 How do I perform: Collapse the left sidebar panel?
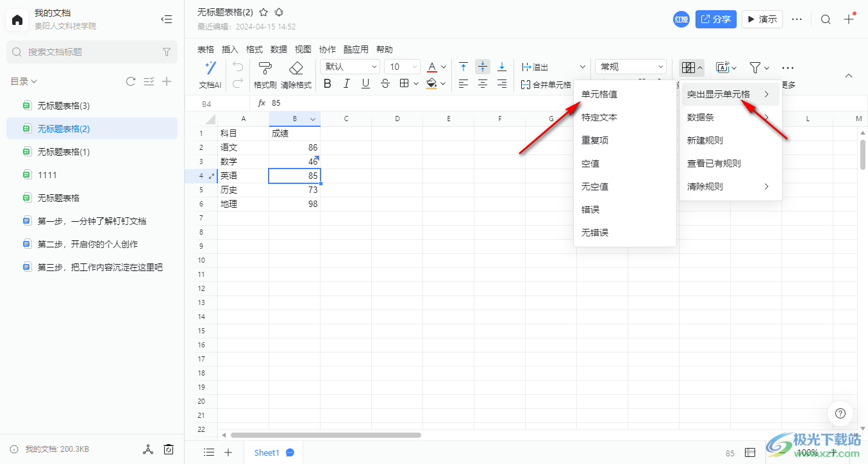point(167,19)
